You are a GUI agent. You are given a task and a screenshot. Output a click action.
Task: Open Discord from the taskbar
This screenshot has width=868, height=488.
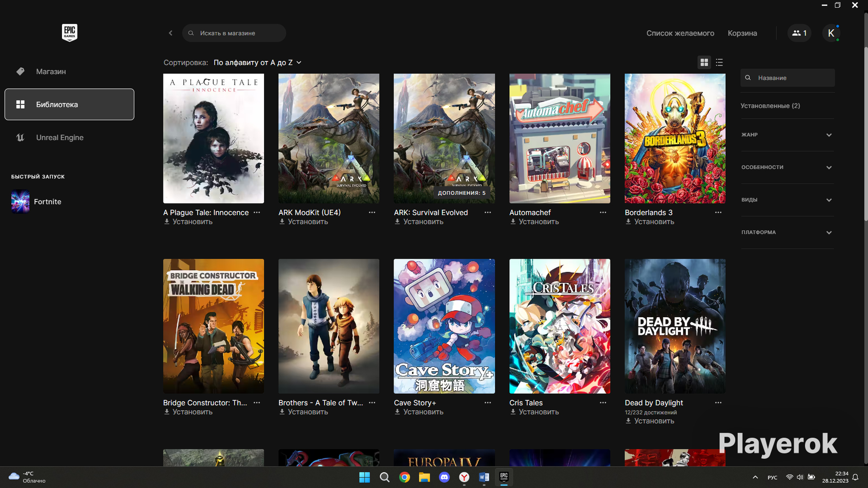pyautogui.click(x=444, y=477)
